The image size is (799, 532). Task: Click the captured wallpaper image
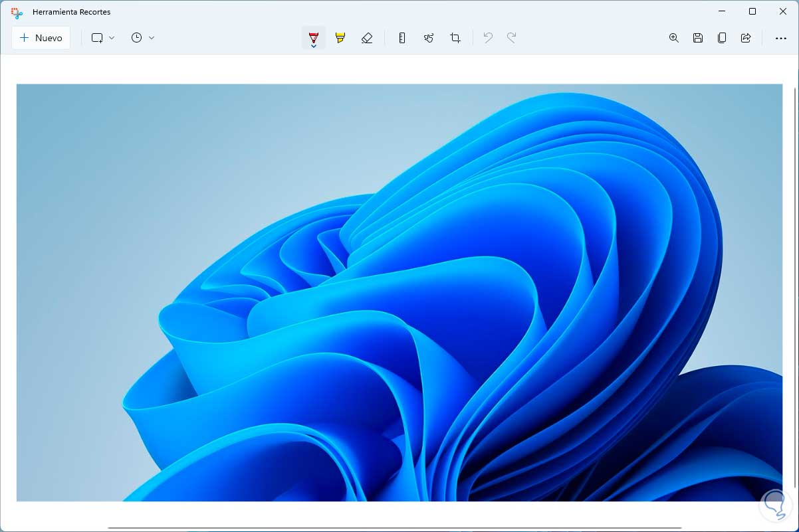point(399,292)
